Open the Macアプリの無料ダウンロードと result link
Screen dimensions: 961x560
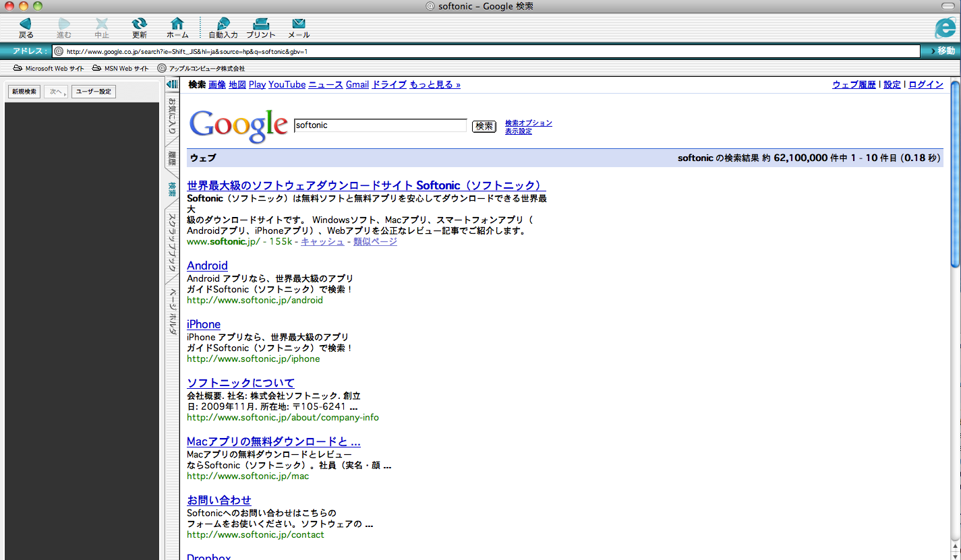pyautogui.click(x=274, y=441)
